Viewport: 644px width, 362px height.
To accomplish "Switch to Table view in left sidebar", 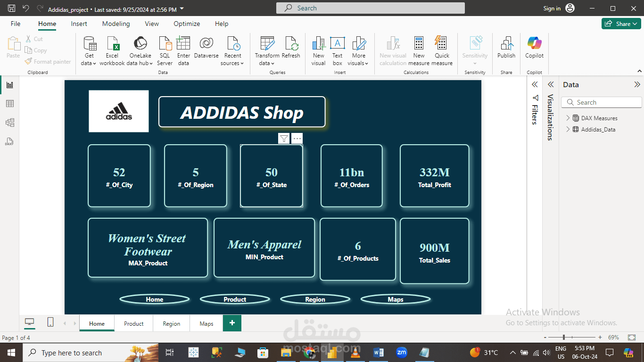I will coord(10,104).
